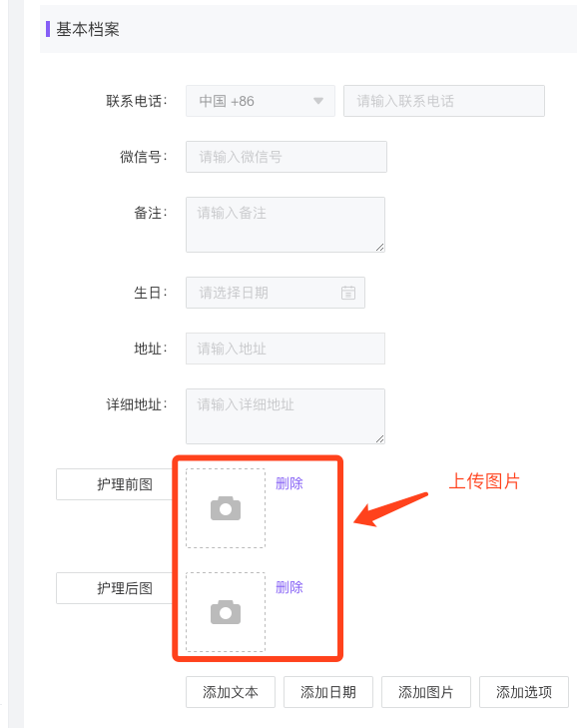The image size is (577, 728).
Task: Edit the 护理后图 label field
Action: click(115, 588)
